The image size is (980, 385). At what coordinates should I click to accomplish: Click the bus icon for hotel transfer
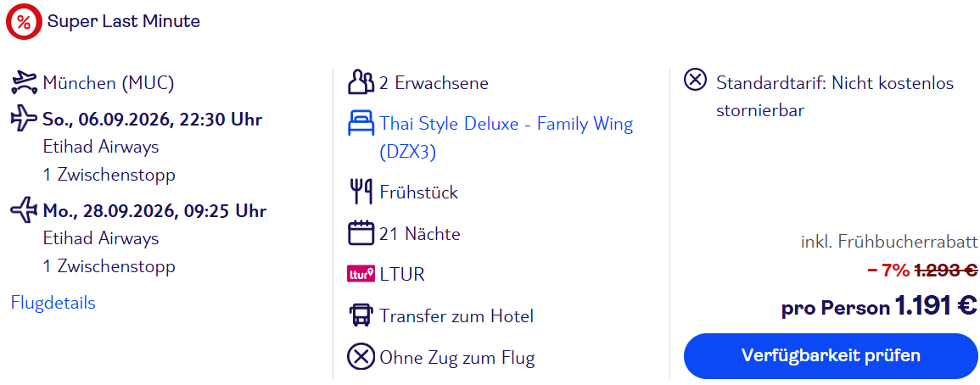361,315
